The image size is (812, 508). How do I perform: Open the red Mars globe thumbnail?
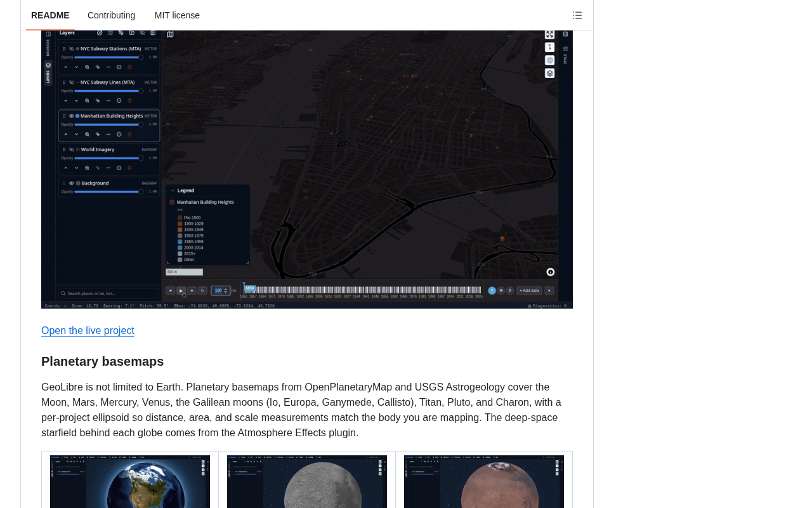pyautogui.click(x=484, y=481)
